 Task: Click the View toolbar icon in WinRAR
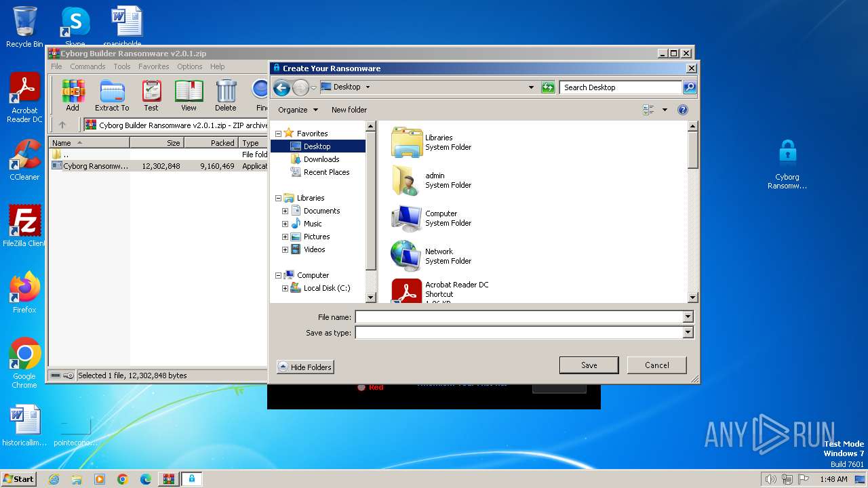point(189,96)
